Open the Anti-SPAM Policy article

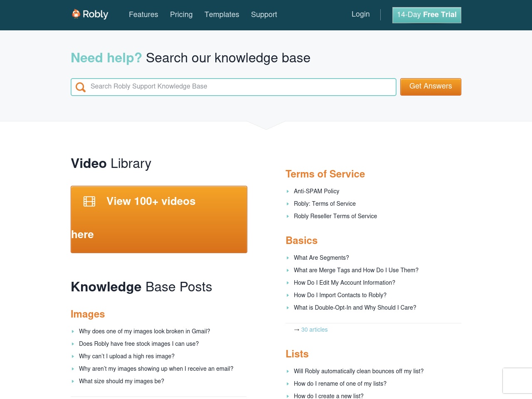316,191
